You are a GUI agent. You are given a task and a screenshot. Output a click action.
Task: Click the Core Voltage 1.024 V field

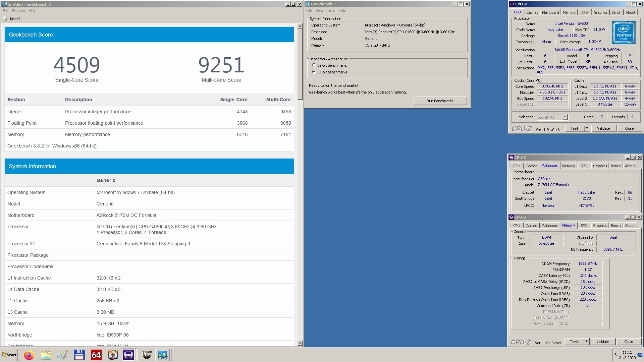[x=595, y=42]
